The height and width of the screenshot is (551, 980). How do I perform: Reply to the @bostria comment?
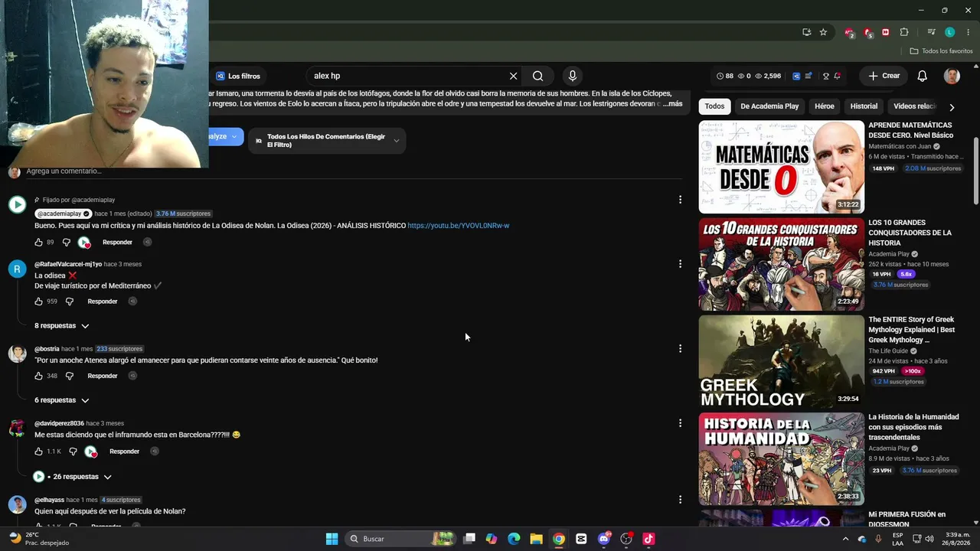pyautogui.click(x=103, y=377)
